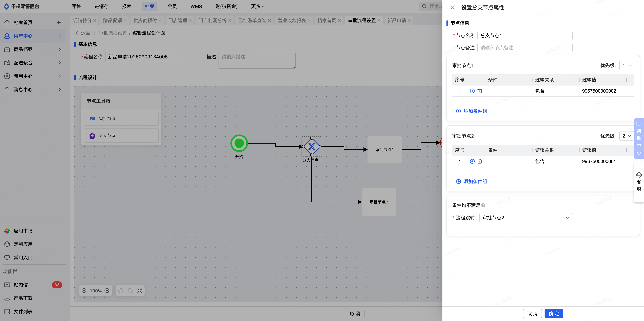Add condition row in 审批节点2 table

tap(472, 161)
